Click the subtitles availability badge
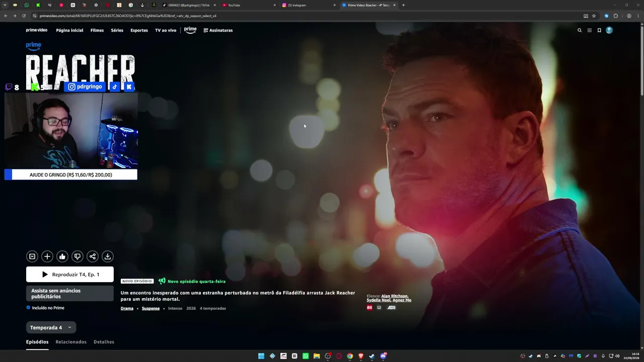Screen dimensions: 644x362 coord(379,308)
